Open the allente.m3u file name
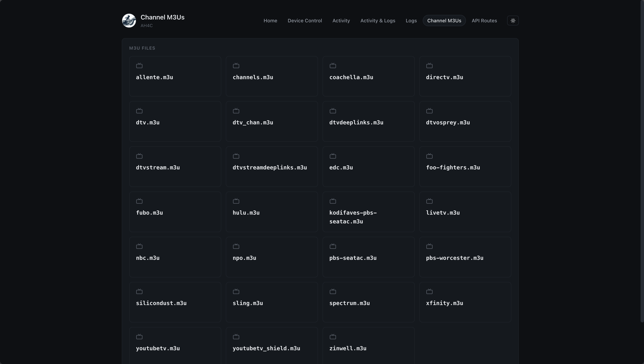The image size is (644, 364). (x=155, y=77)
